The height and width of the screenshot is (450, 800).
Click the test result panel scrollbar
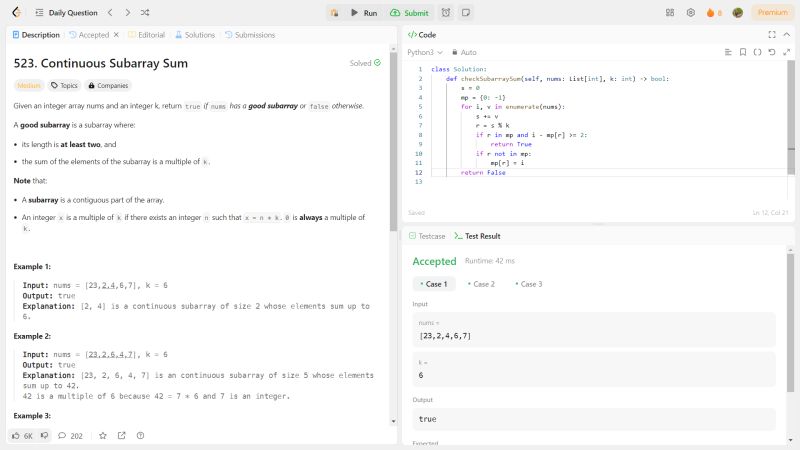pos(790,322)
